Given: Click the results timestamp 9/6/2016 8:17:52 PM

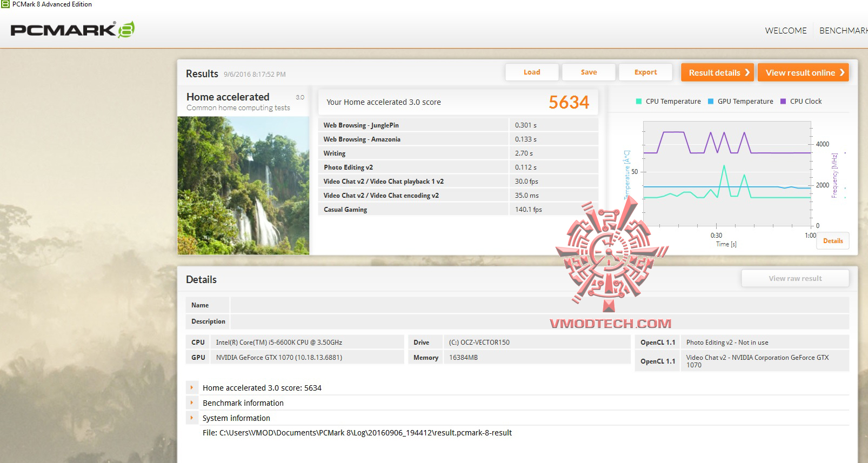Looking at the screenshot, I should tap(255, 75).
